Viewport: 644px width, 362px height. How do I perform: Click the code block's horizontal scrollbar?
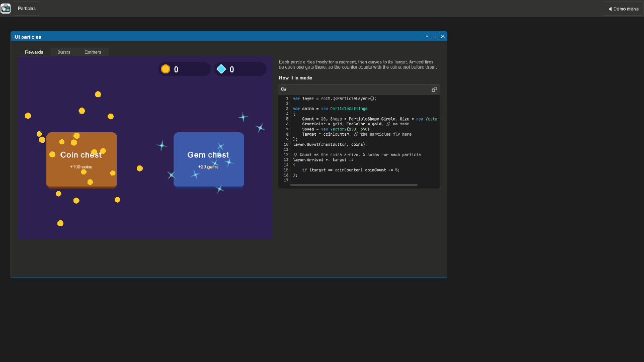pyautogui.click(x=354, y=185)
